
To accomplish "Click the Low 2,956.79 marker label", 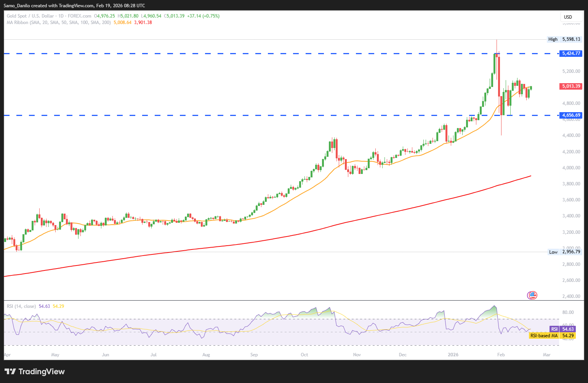I will click(x=564, y=252).
